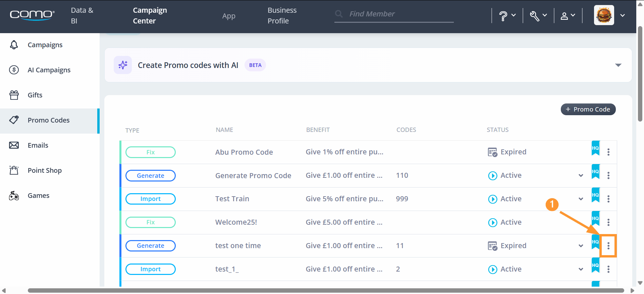Viewport: 644px width, 294px height.
Task: Expand the test one time row chevron
Action: pos(581,246)
